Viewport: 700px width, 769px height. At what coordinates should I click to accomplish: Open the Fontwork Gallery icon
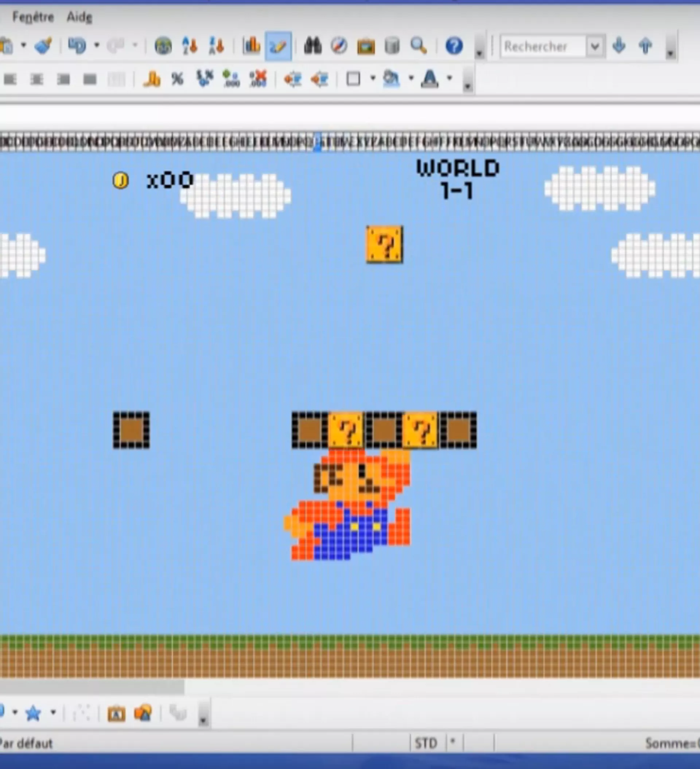click(116, 713)
